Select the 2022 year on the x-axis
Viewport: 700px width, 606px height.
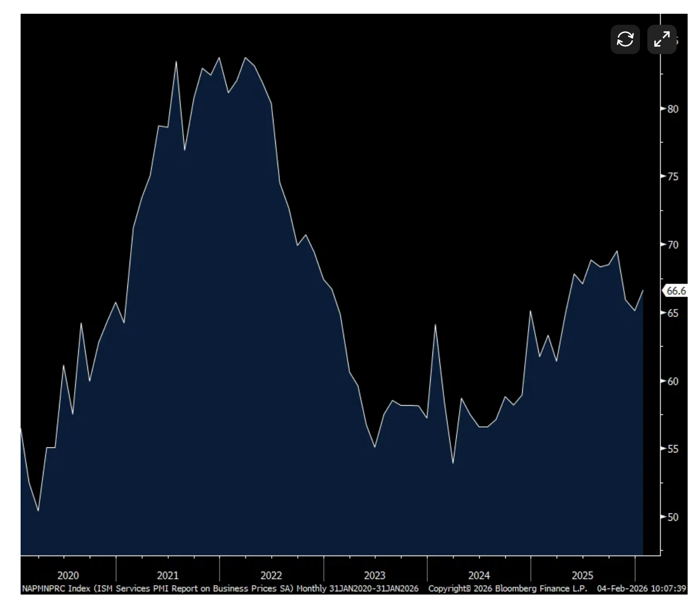[271, 575]
